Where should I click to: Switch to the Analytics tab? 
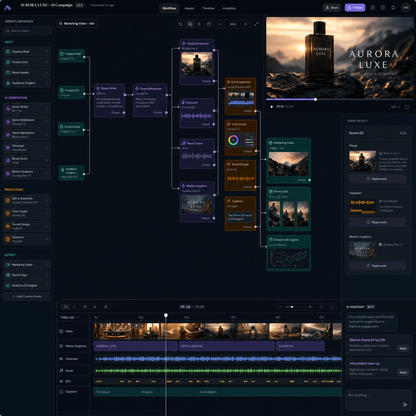229,8
